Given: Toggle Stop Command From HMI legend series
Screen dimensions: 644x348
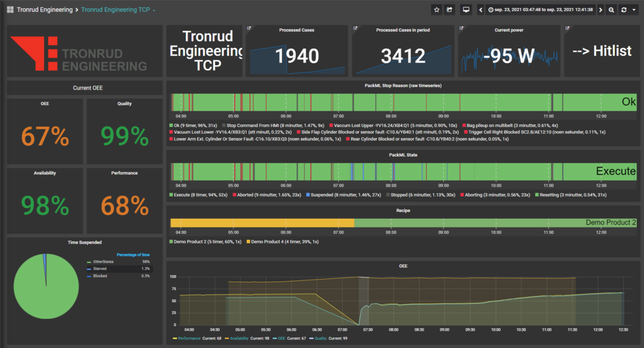Looking at the screenshot, I should 273,125.
